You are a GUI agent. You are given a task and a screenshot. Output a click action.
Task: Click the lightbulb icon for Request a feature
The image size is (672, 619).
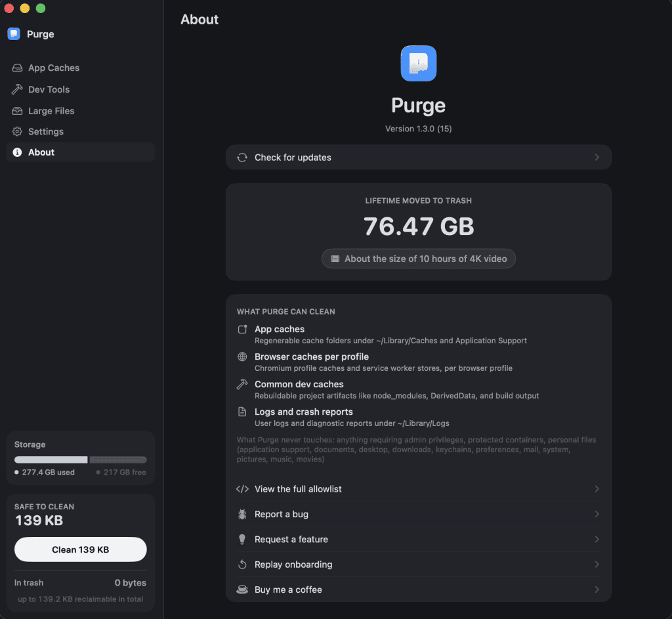coord(242,540)
